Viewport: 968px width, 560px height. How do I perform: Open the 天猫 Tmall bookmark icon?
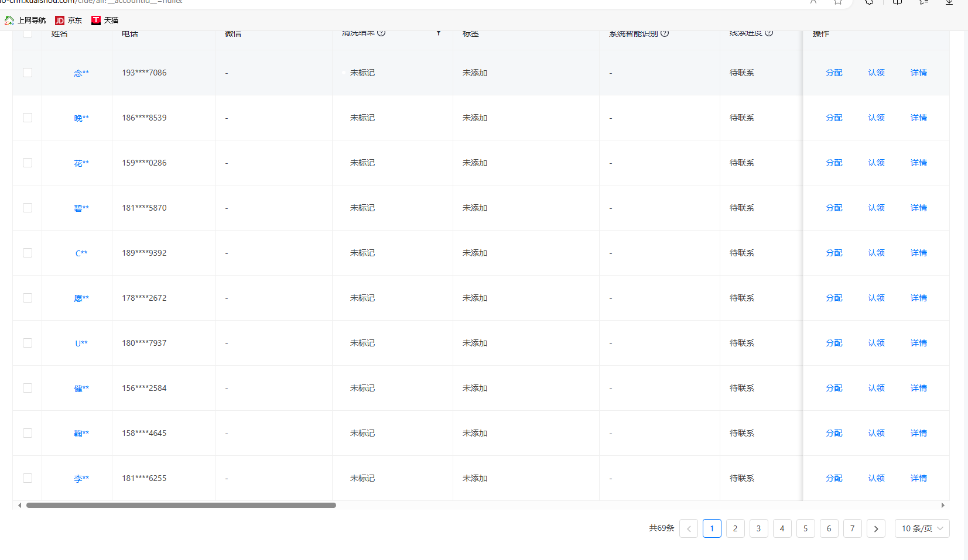pos(96,20)
